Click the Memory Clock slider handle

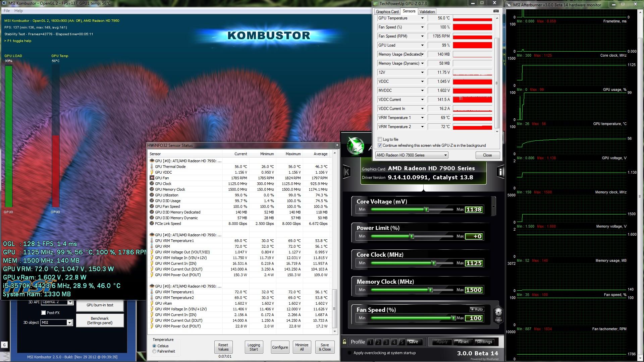[x=430, y=290]
